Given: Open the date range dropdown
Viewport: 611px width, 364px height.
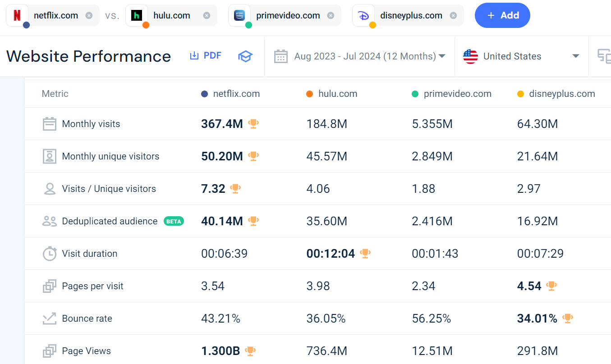Looking at the screenshot, I should click(359, 56).
